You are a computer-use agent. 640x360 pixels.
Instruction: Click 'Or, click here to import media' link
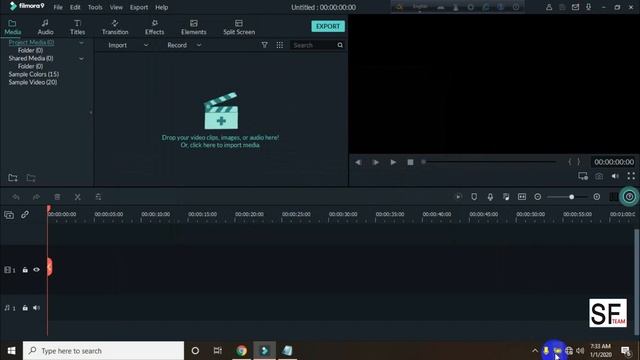tap(220, 145)
